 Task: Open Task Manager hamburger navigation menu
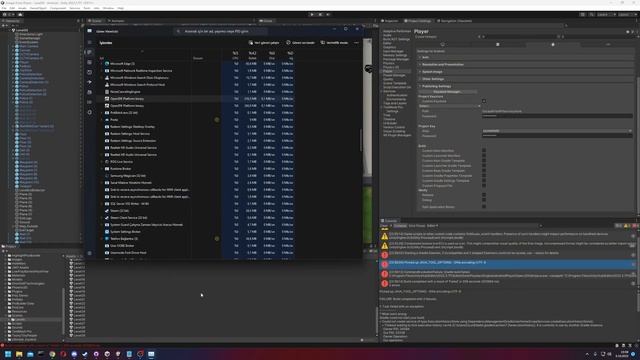[x=90, y=42]
